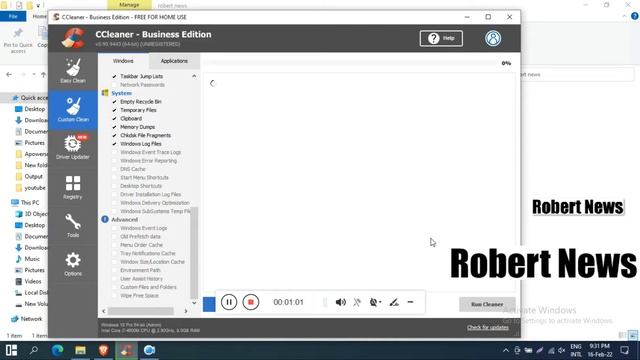This screenshot has height=360, width=640.
Task: Uncheck Windows Log Files
Action: [x=114, y=144]
